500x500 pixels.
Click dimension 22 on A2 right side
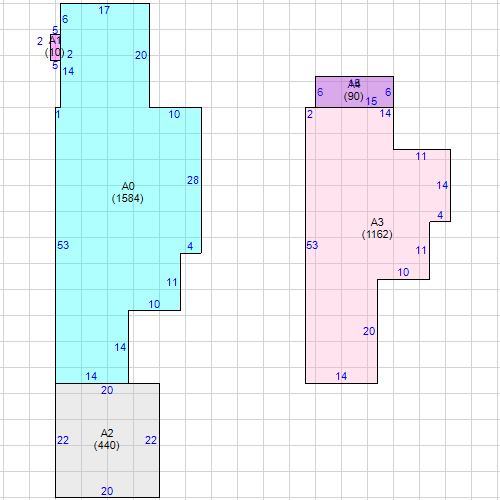coord(151,440)
